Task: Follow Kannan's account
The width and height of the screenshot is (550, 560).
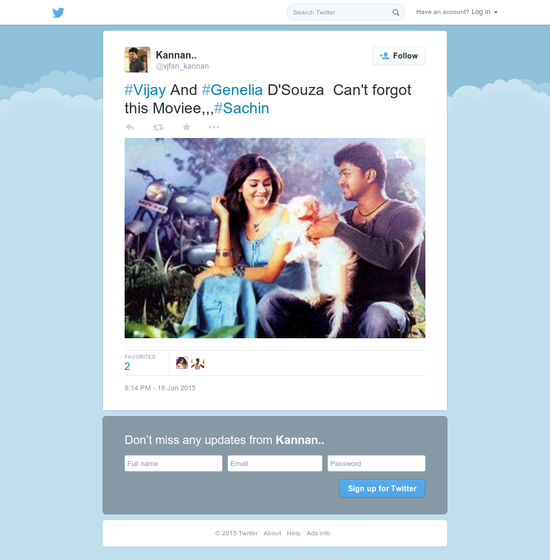Action: tap(399, 56)
